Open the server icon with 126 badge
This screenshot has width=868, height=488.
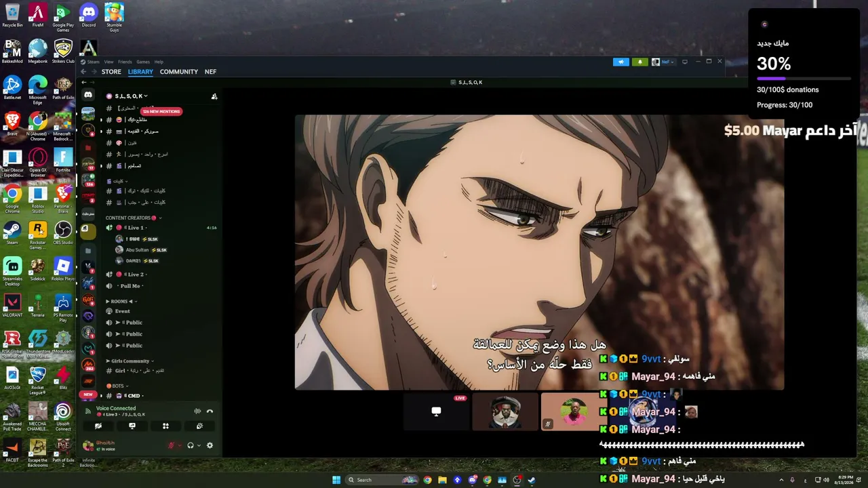click(88, 180)
